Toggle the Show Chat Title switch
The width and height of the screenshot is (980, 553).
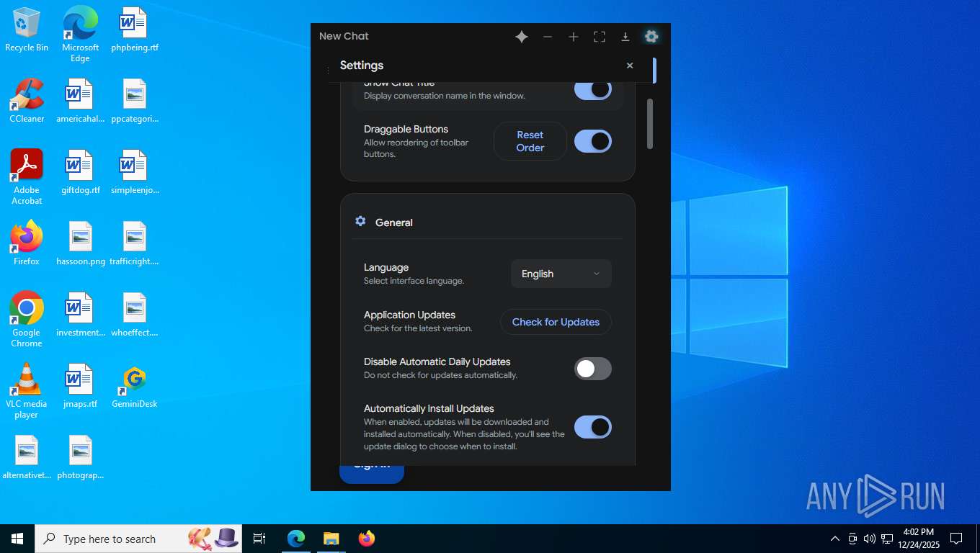(593, 89)
